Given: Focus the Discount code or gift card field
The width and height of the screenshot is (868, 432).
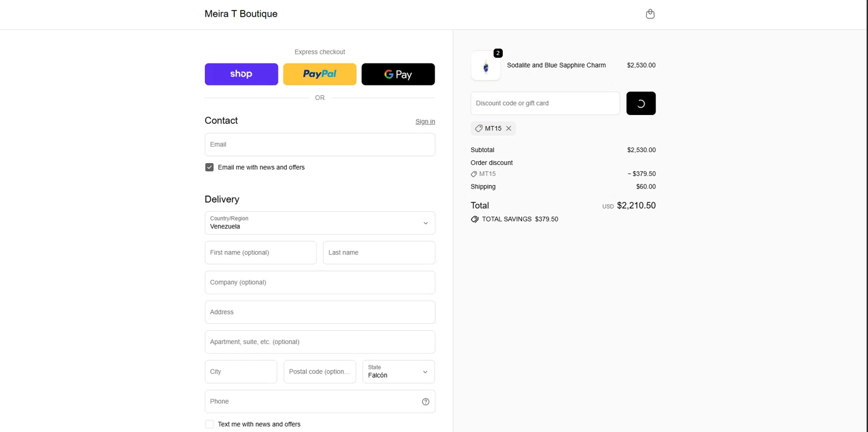Looking at the screenshot, I should coord(545,104).
